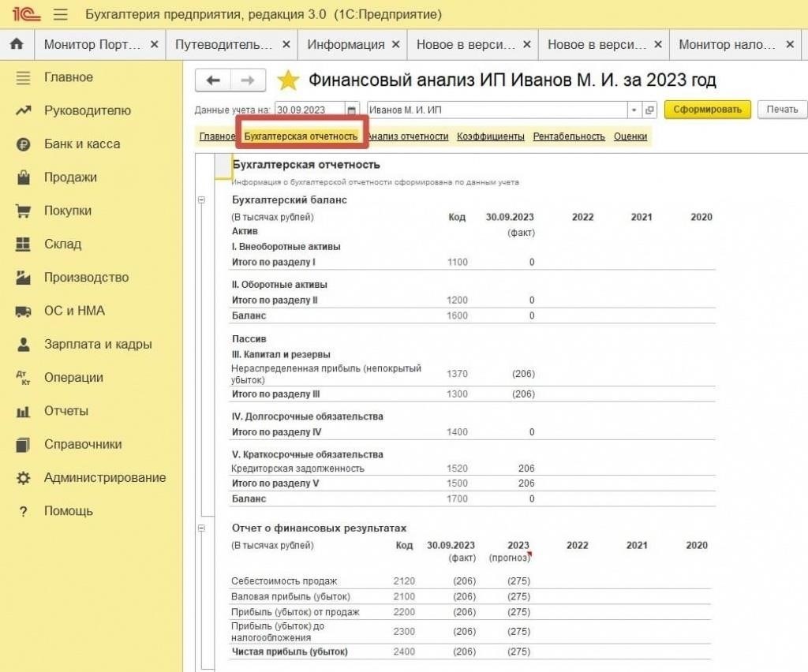Open the Оценки link

click(630, 136)
